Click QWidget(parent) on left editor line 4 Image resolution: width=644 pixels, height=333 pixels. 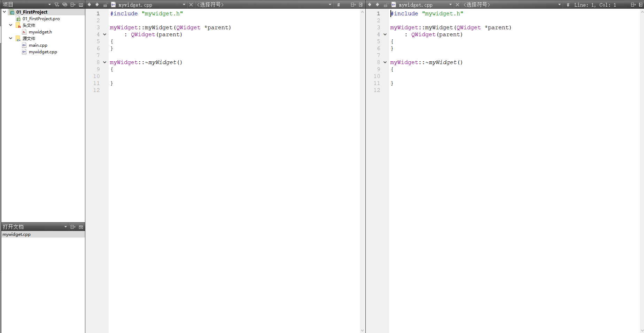156,34
